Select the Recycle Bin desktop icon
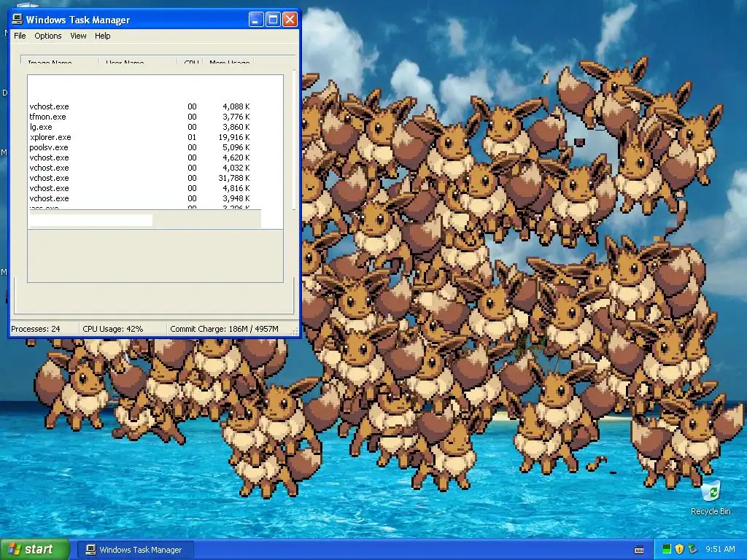747x560 pixels. tap(711, 497)
